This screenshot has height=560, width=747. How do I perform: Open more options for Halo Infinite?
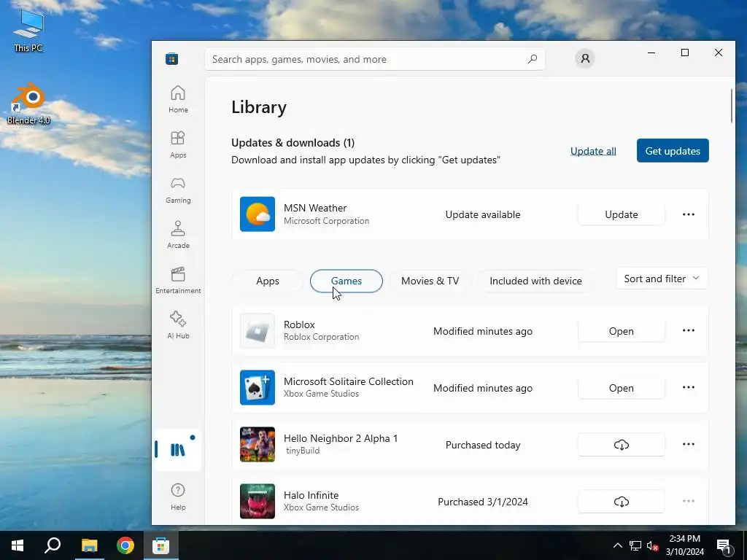coord(689,501)
